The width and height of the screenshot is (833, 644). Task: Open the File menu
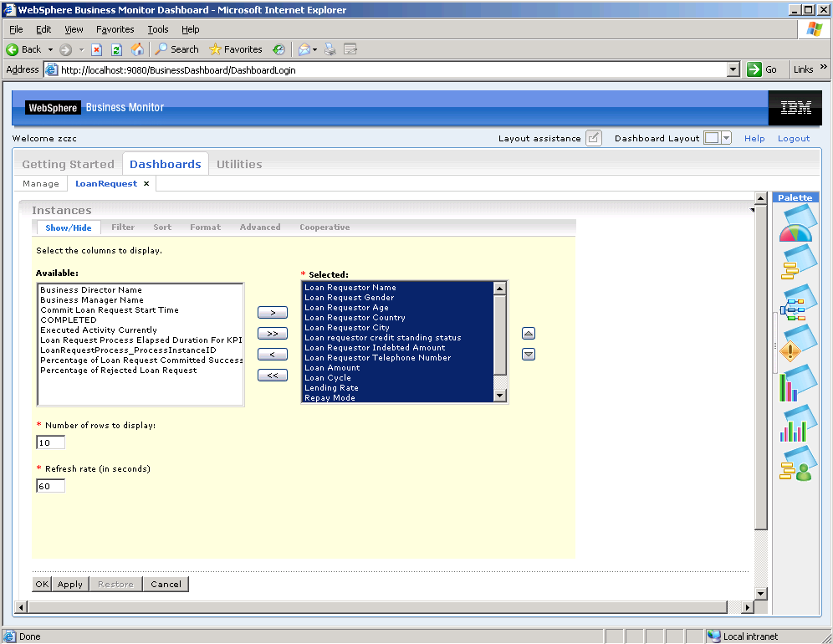click(x=16, y=29)
